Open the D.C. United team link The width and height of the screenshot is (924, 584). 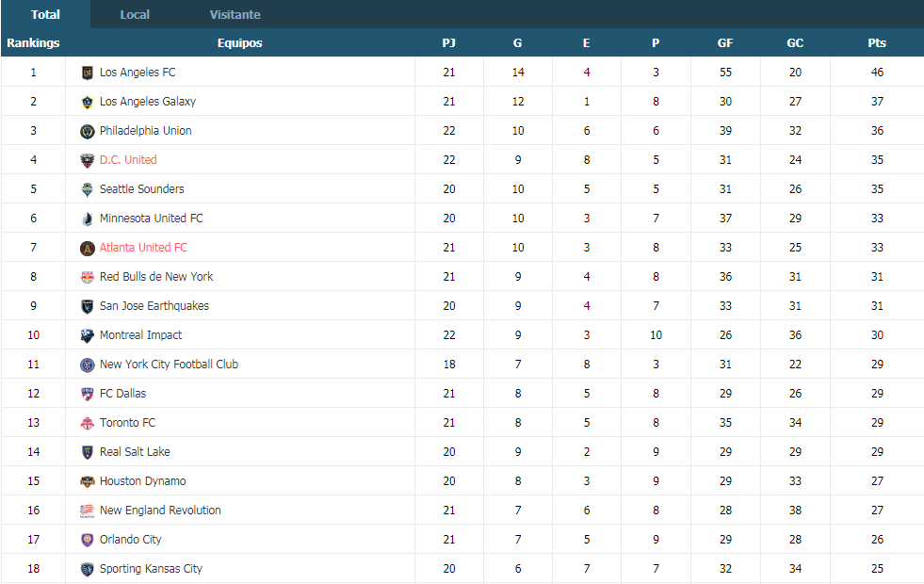pos(128,160)
